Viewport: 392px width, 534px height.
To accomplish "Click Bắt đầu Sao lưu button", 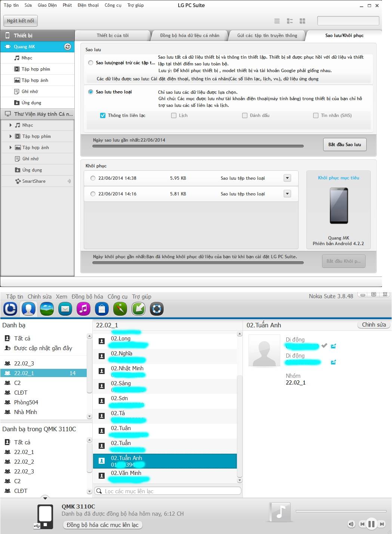I will tap(345, 145).
